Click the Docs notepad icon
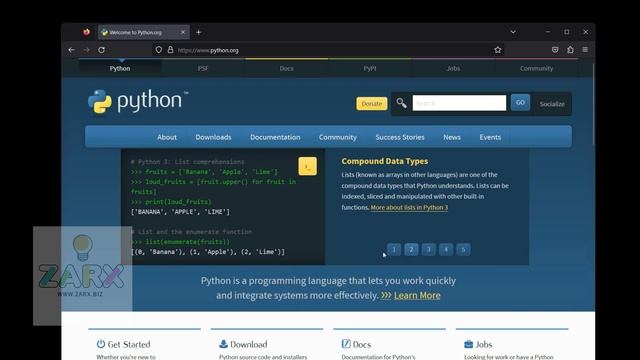Image resolution: width=640 pixels, height=360 pixels. coord(346,344)
